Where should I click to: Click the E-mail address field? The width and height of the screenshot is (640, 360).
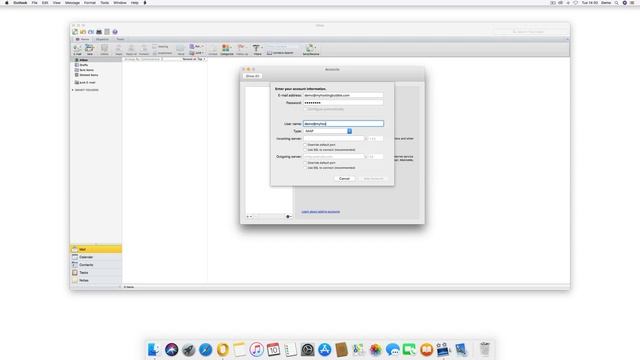tap(343, 95)
